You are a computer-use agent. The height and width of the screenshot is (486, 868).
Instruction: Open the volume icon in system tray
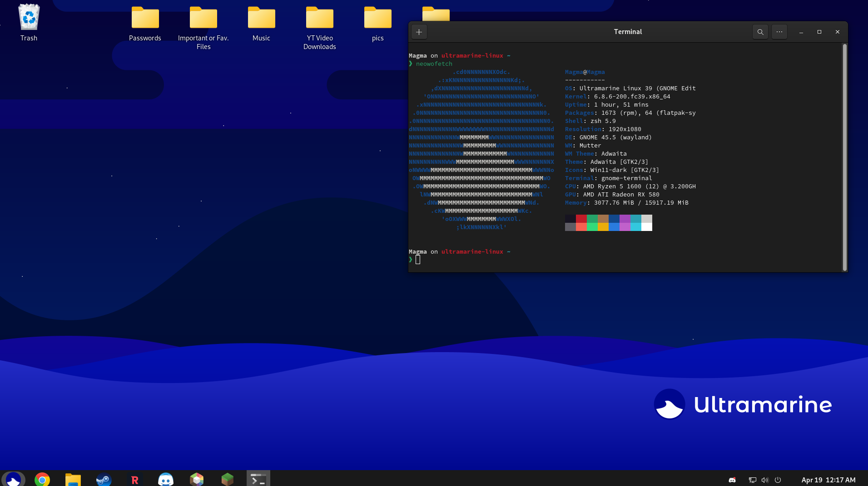click(765, 480)
